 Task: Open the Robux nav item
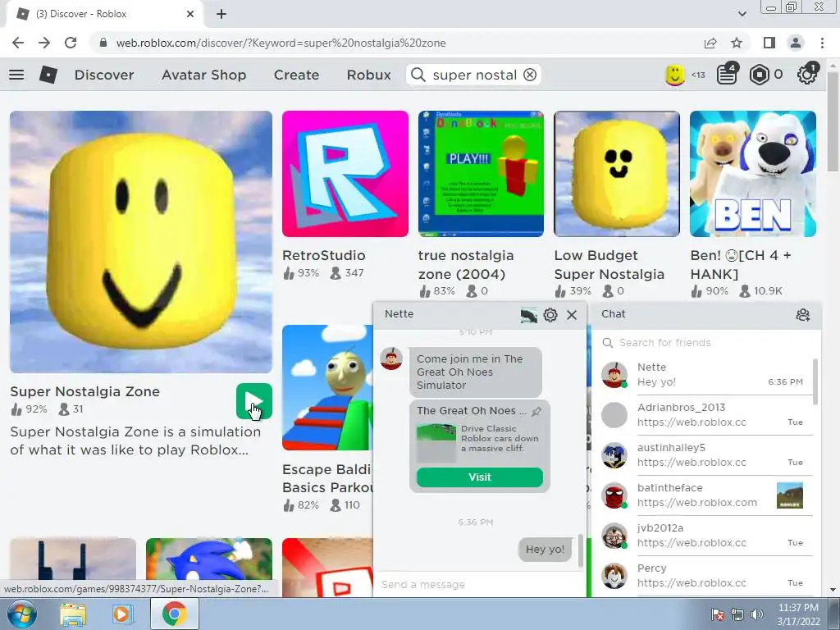point(368,75)
